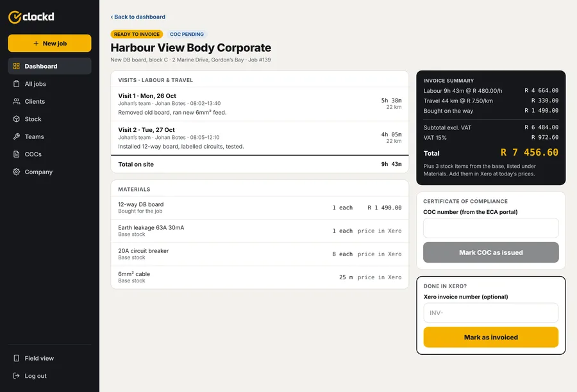Click the Dashboard grid icon
The image size is (577, 392).
point(16,66)
